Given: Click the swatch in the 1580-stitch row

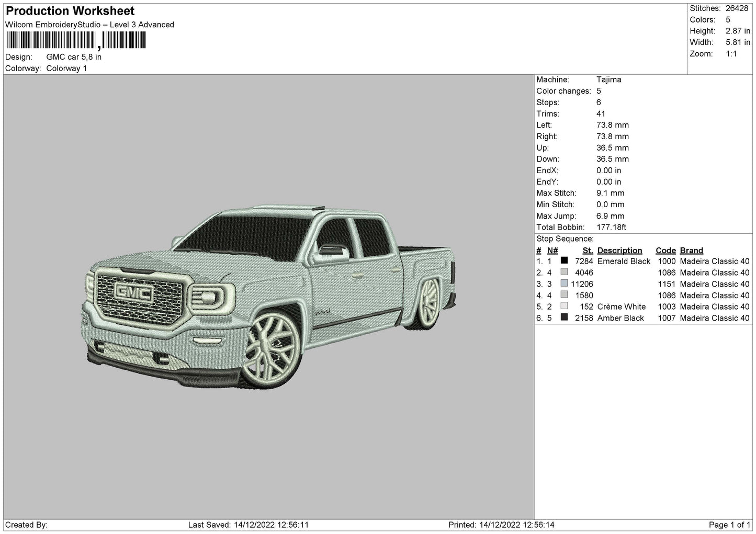Looking at the screenshot, I should pos(564,295).
